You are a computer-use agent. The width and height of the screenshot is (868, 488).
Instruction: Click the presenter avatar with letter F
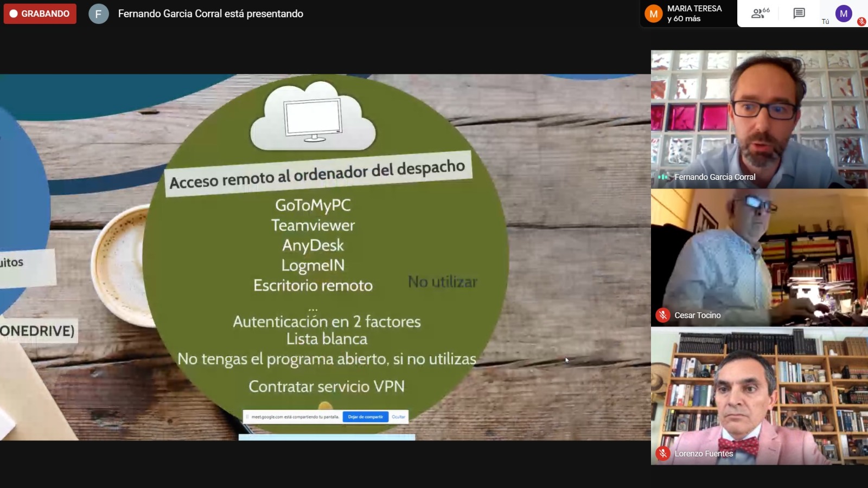(98, 14)
